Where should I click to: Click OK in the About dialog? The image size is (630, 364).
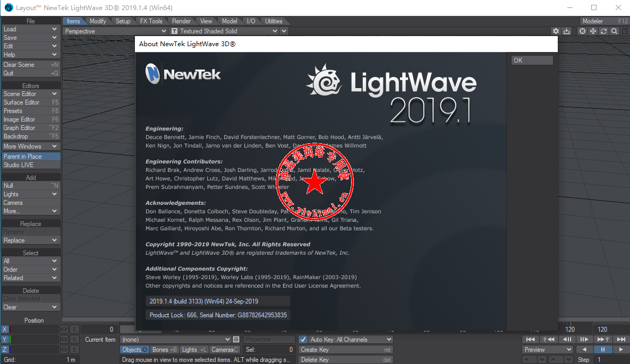[x=532, y=60]
